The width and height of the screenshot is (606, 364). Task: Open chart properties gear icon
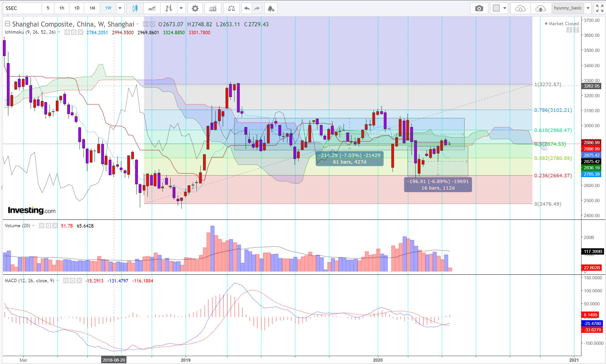coord(195,8)
